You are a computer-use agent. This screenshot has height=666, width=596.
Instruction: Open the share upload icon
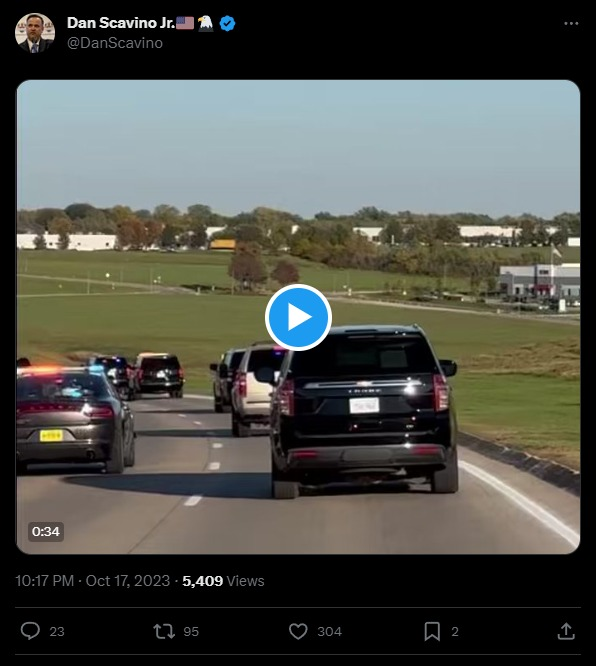566,631
